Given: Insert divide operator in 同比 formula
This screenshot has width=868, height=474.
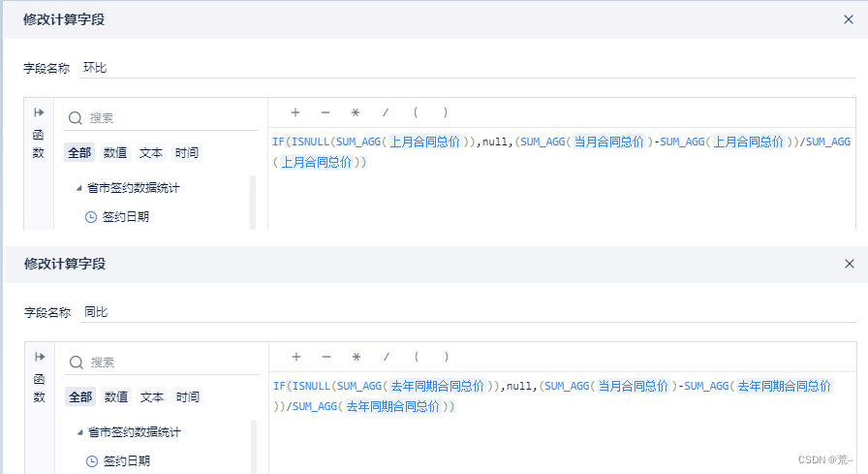Looking at the screenshot, I should [387, 357].
